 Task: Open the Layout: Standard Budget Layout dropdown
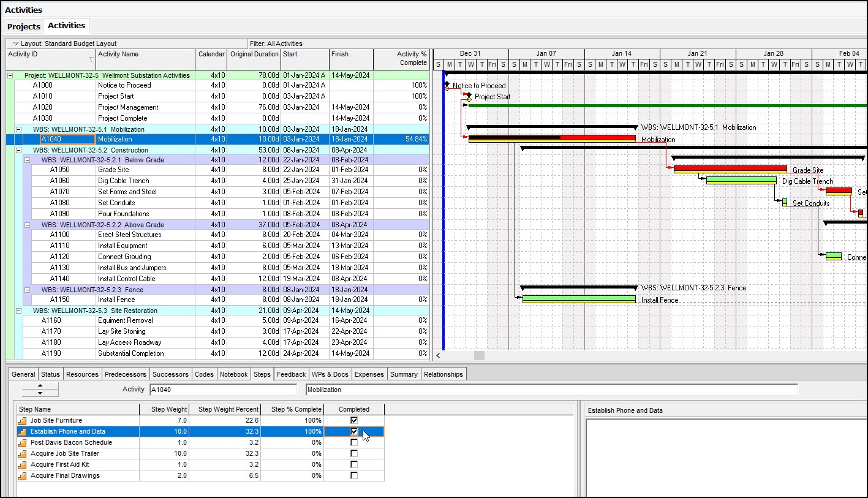[16, 44]
